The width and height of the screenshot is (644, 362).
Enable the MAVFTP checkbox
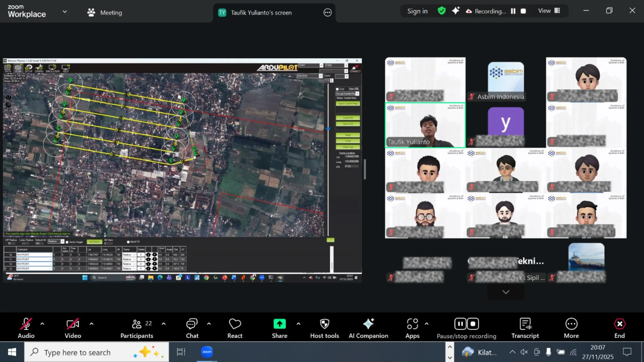(x=128, y=242)
